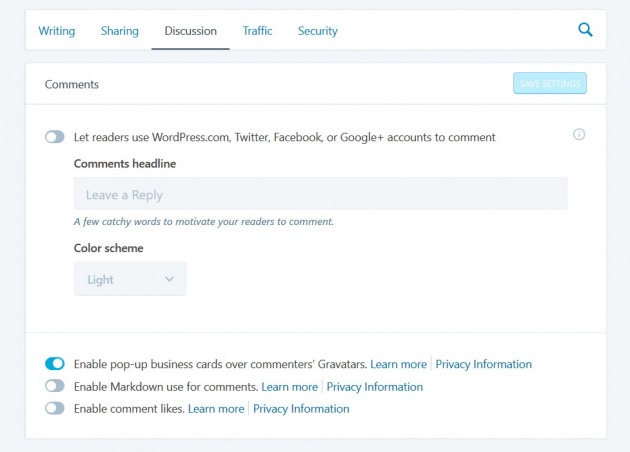
Task: Go to the Traffic tab
Action: [257, 31]
